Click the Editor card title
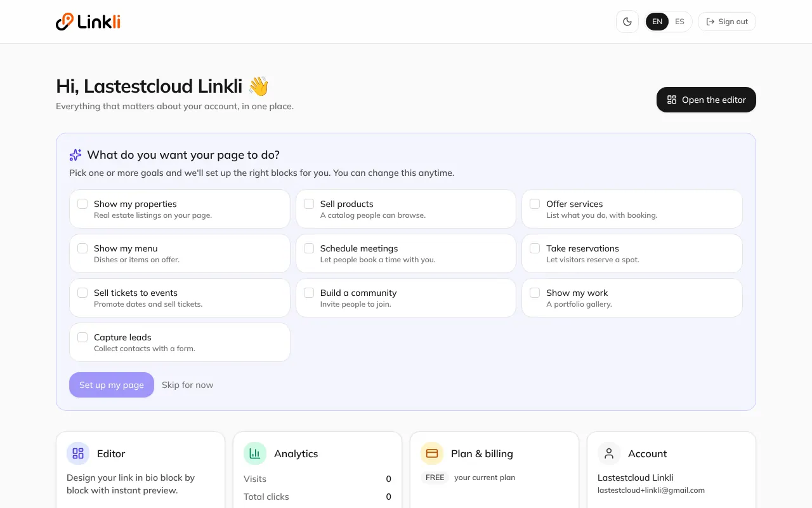Screen dimensions: 812x508 coord(111,453)
